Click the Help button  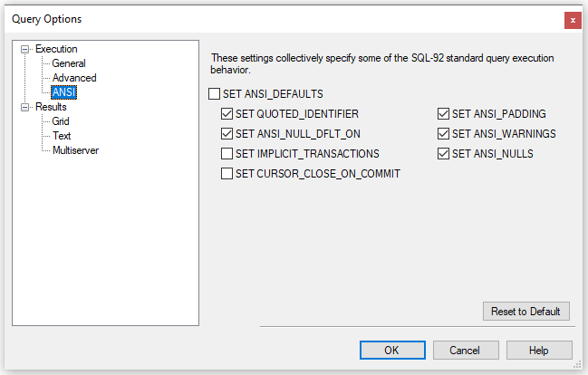(x=539, y=350)
